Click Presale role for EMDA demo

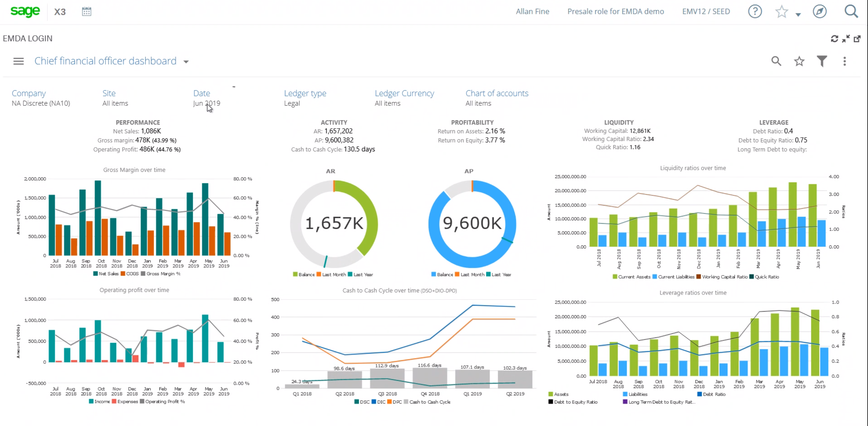pos(616,11)
